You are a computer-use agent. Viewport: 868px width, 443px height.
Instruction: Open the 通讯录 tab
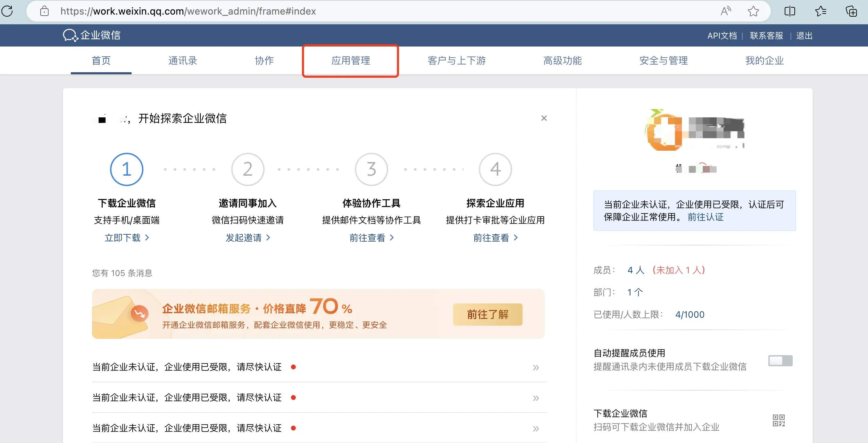pos(183,60)
